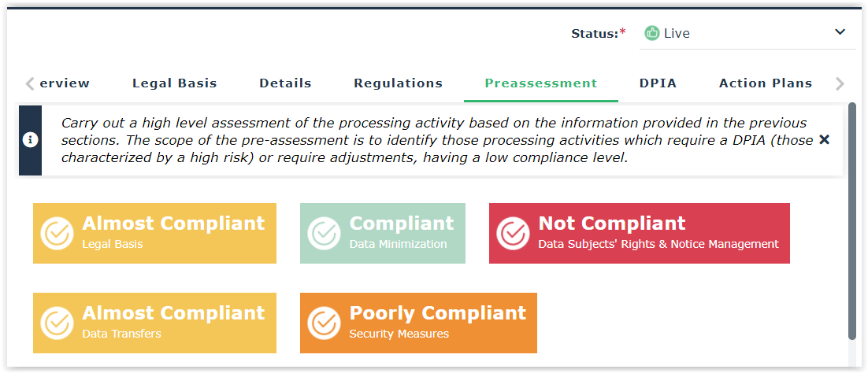Click the Data Transfers checkmark icon
This screenshot has width=868, height=373.
coord(57,323)
